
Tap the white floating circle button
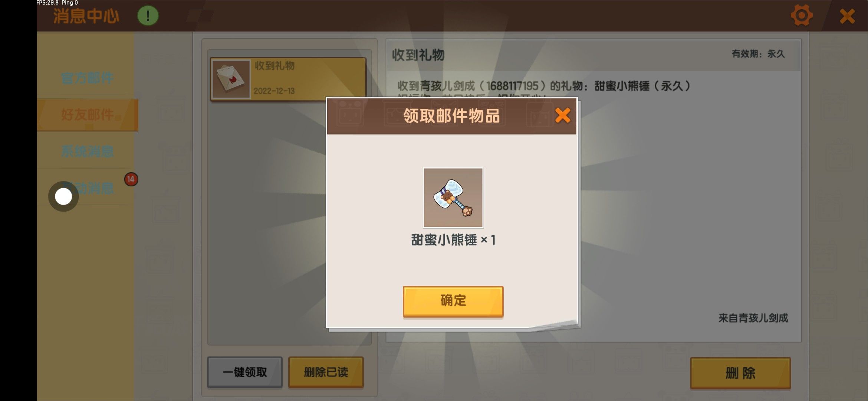click(63, 196)
